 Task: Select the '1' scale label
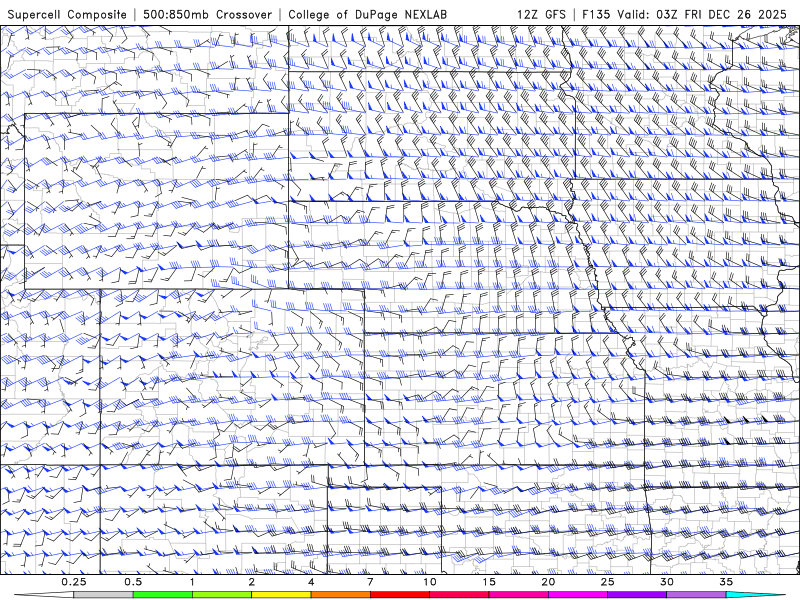pyautogui.click(x=192, y=582)
